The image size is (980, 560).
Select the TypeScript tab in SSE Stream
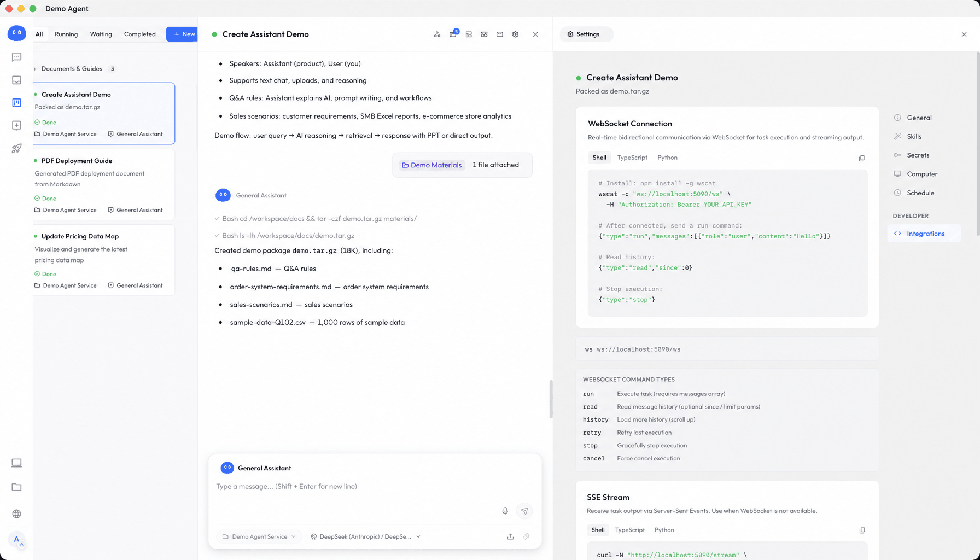click(x=630, y=530)
